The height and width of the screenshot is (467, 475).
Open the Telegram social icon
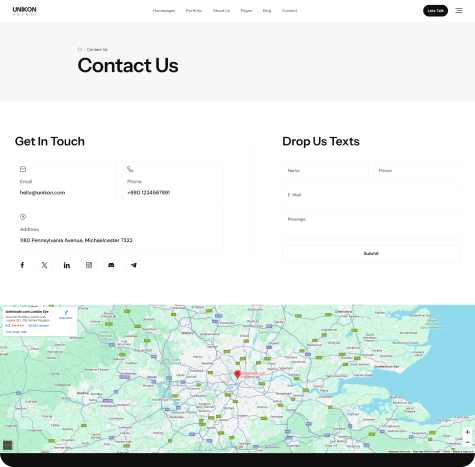pyautogui.click(x=134, y=265)
